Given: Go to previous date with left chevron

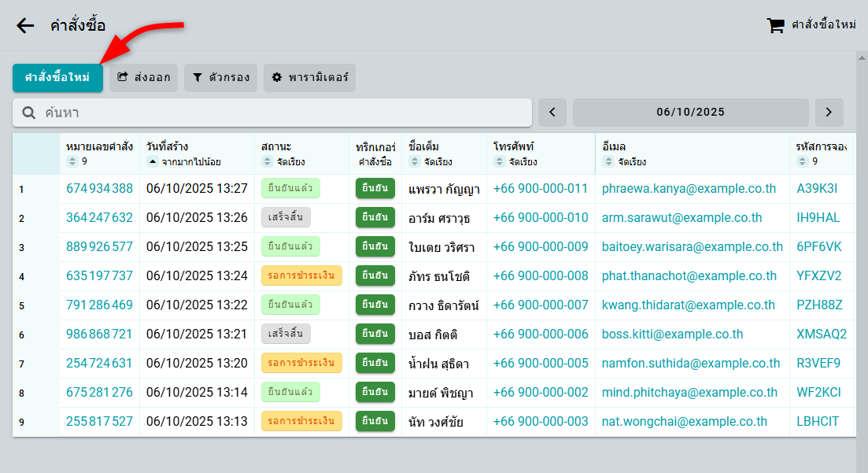Looking at the screenshot, I should [552, 113].
